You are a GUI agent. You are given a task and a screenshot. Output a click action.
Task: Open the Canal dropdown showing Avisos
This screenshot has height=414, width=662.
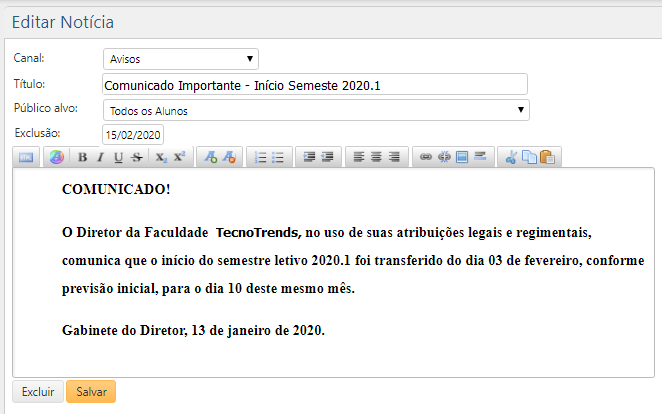pyautogui.click(x=181, y=59)
